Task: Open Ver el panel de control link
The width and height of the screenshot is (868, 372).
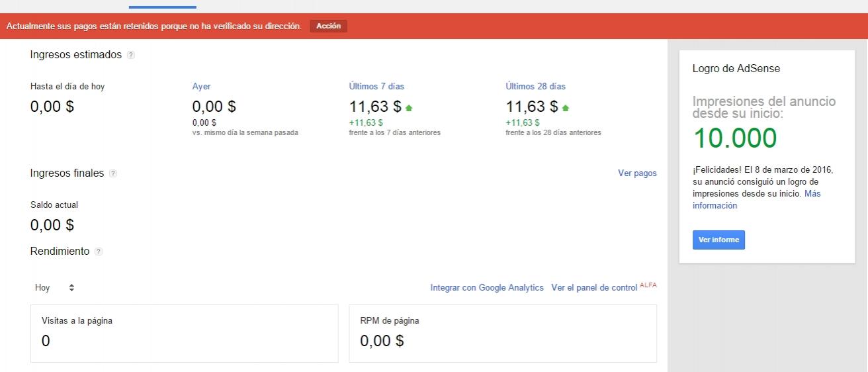Action: [594, 288]
